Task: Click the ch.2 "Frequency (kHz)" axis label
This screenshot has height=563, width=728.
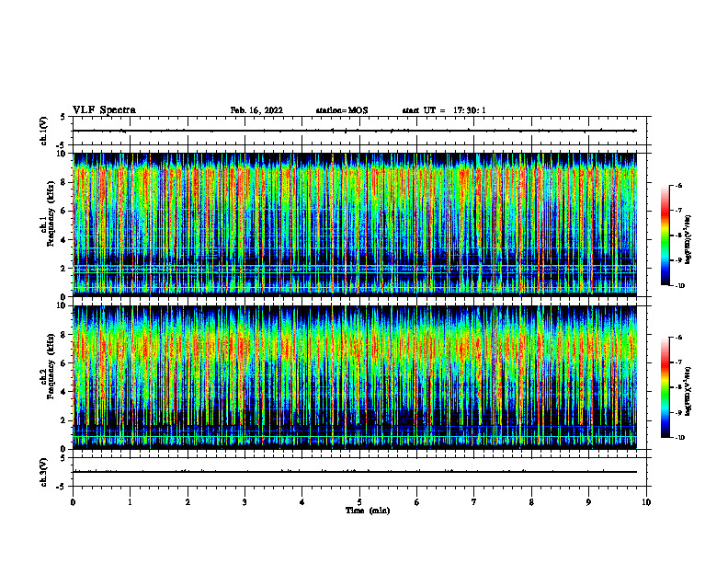Action: 51,366
